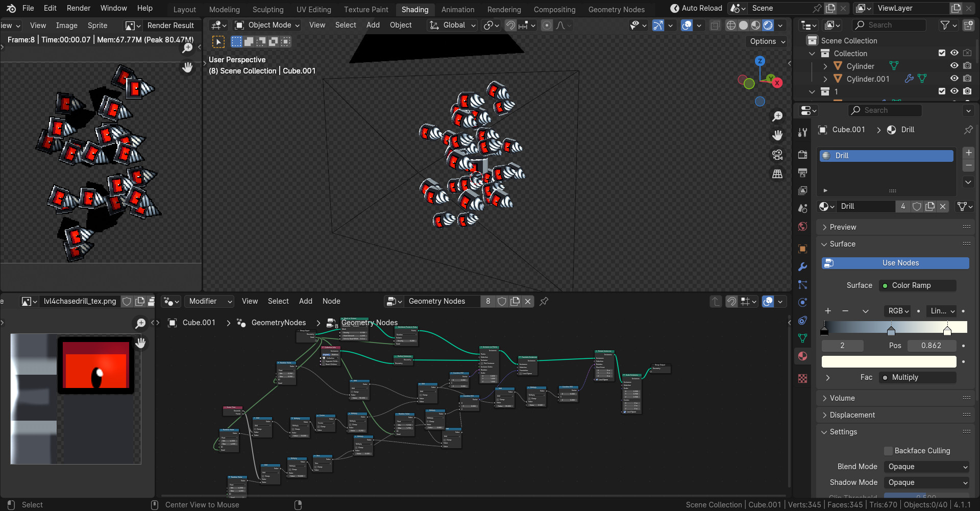Add new collection in outliner
This screenshot has height=511, width=980.
coord(968,25)
